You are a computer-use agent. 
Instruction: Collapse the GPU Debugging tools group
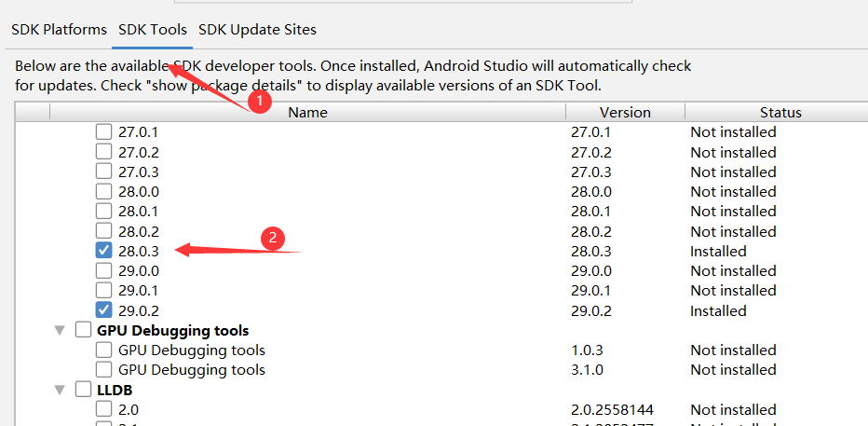[60, 331]
